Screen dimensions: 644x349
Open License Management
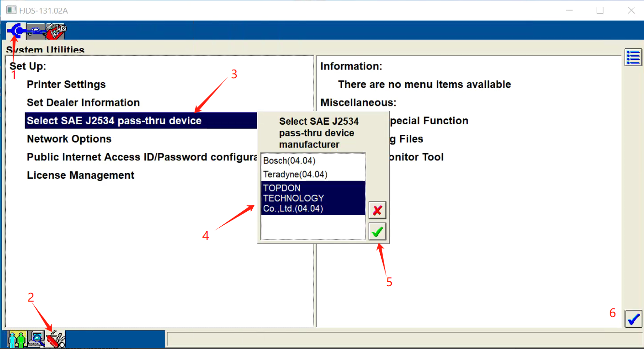pyautogui.click(x=81, y=175)
